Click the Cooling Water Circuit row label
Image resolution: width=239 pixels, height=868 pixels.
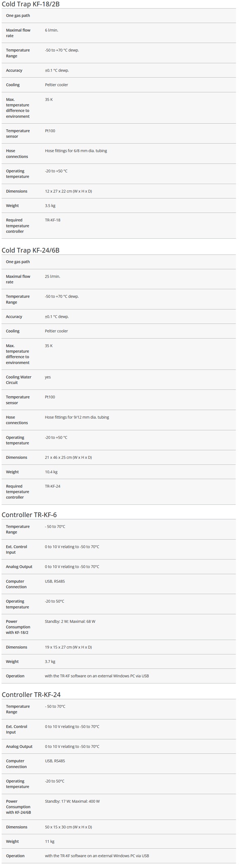pyautogui.click(x=19, y=380)
